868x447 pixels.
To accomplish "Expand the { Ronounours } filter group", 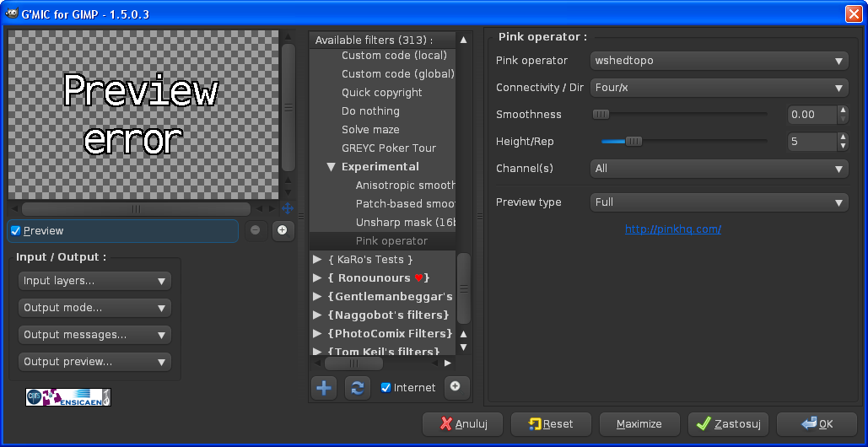I will (x=317, y=277).
